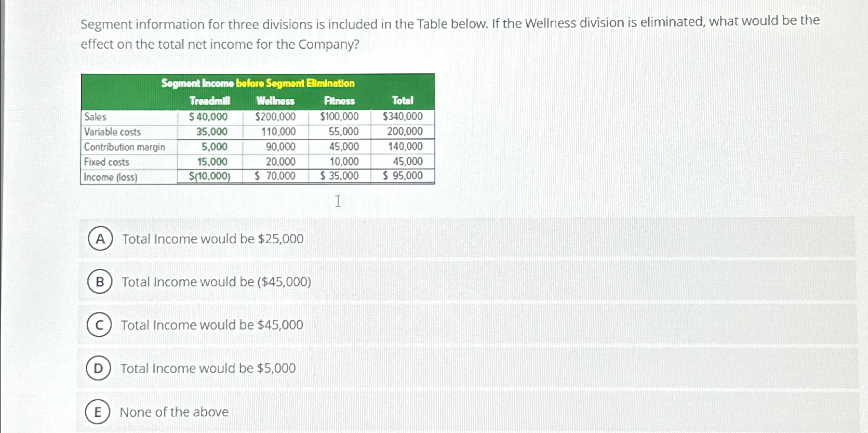Select answer option B circle

pyautogui.click(x=99, y=282)
